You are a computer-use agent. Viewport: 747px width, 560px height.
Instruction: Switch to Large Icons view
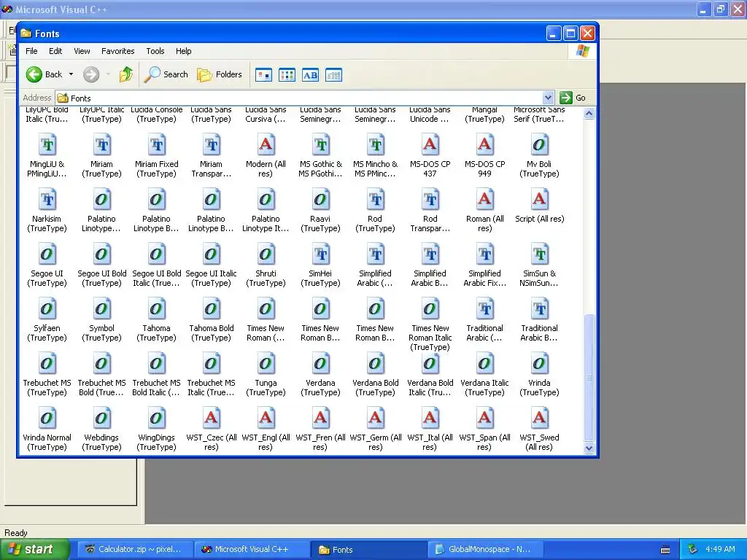[x=264, y=75]
